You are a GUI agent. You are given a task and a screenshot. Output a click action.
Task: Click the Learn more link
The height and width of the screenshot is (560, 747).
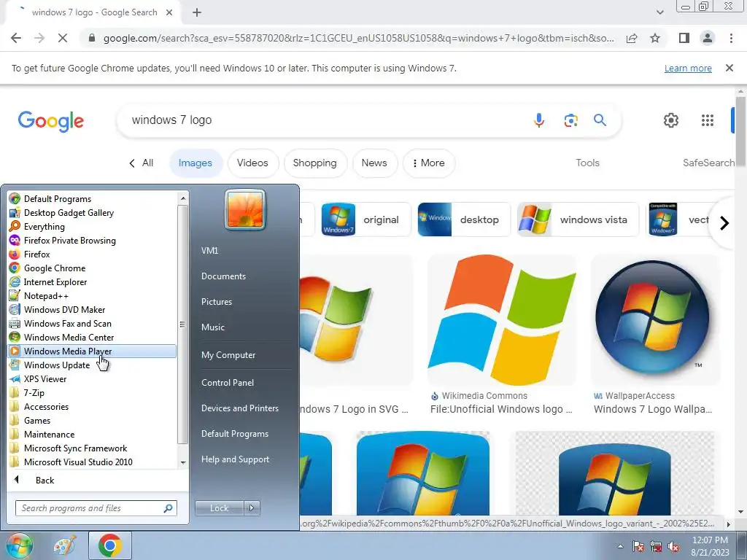(688, 68)
